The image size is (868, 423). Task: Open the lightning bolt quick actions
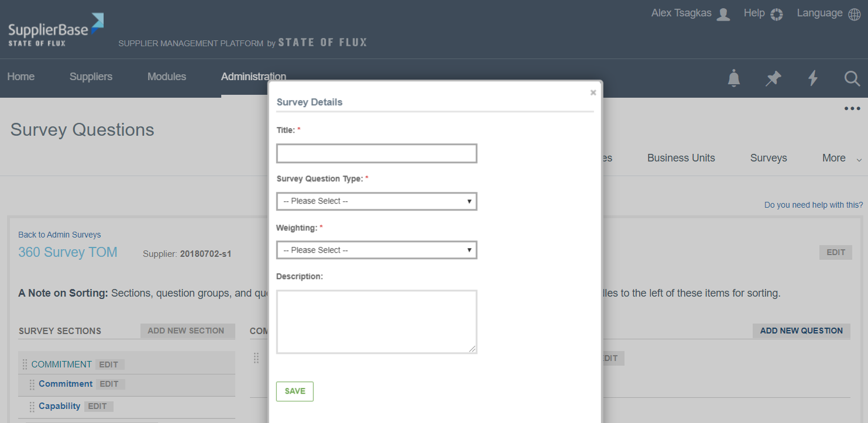pyautogui.click(x=813, y=78)
